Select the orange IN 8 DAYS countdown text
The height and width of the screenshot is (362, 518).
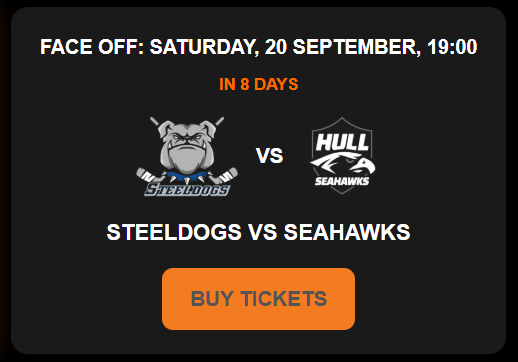(259, 84)
